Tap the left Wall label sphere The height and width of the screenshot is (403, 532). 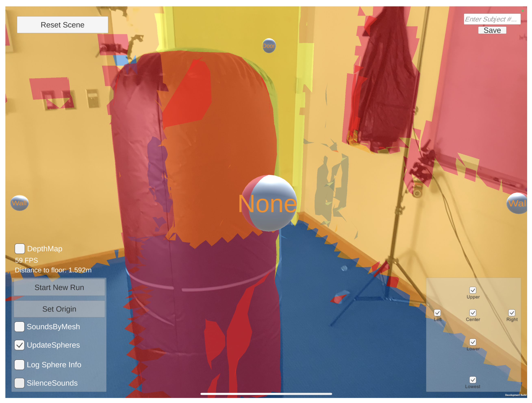[20, 203]
